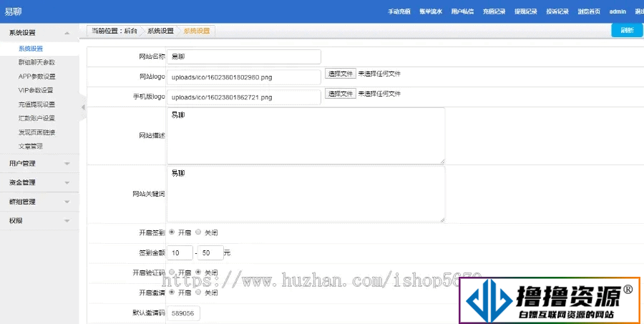Click the 签到金额 minimum field showing 10
The image size is (644, 324).
click(x=180, y=253)
